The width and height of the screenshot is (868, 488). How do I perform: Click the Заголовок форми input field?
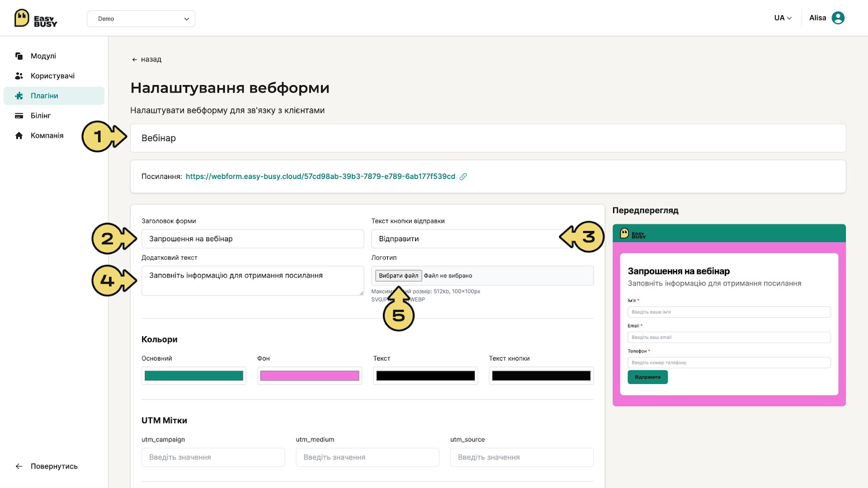(x=252, y=239)
